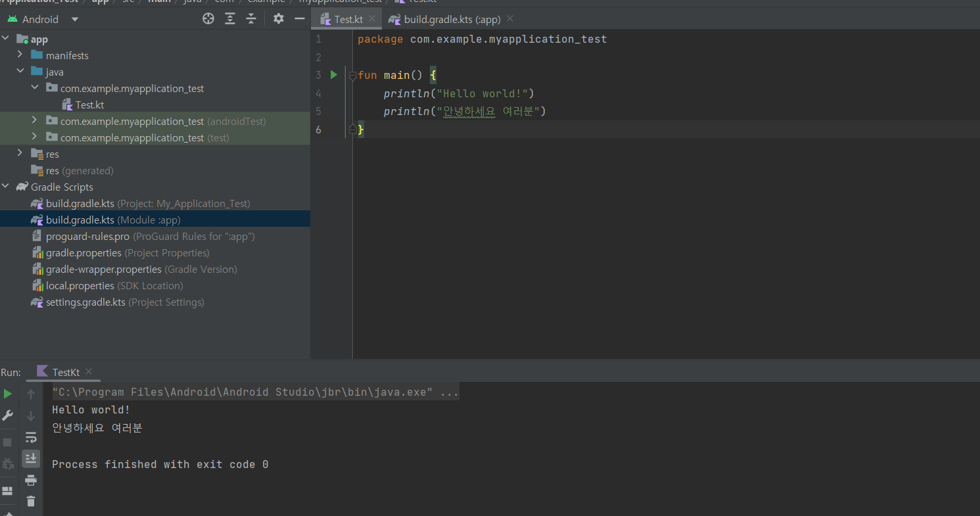This screenshot has height=516, width=980.
Task: Select gradle-wrapper.properties (Gradle Version)
Action: click(x=134, y=269)
